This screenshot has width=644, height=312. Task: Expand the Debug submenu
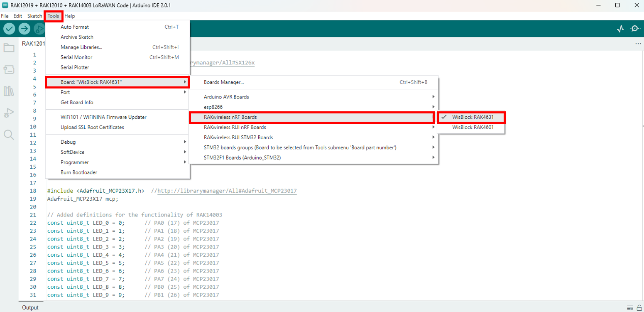coord(118,142)
